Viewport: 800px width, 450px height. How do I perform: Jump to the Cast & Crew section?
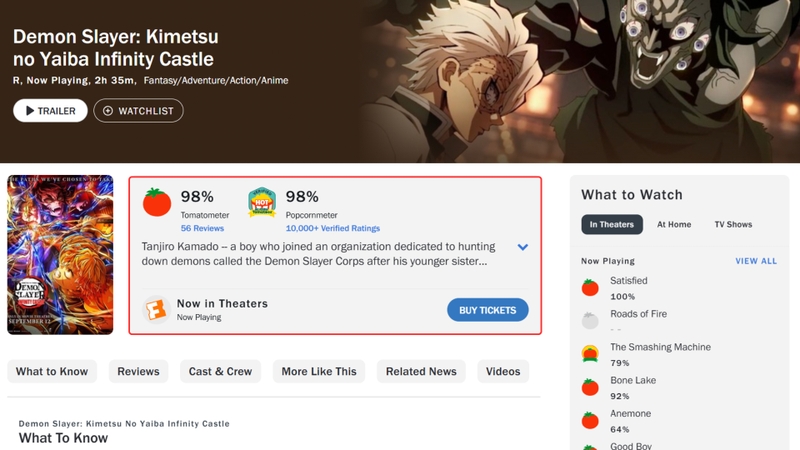click(x=220, y=372)
